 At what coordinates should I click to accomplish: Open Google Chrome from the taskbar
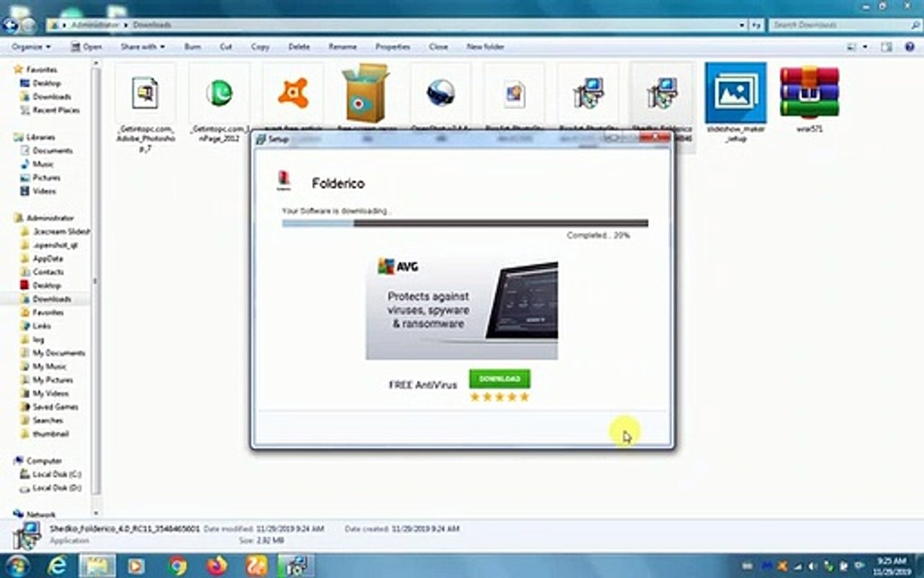(x=177, y=566)
